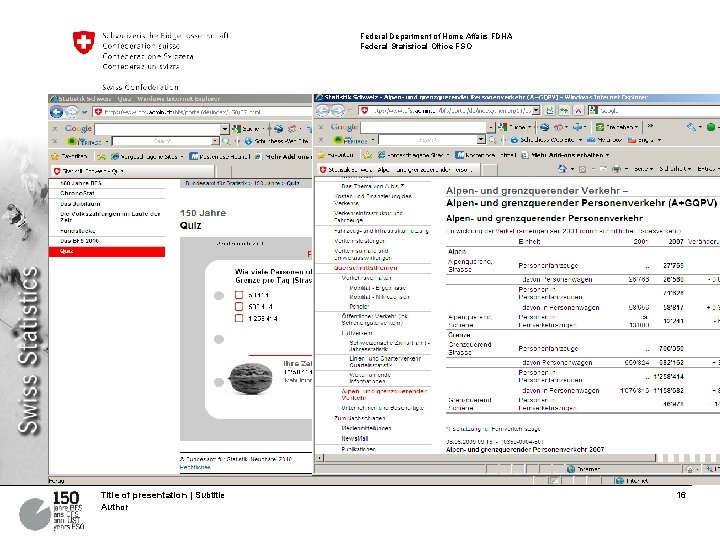The image size is (720, 540).
Task: Click compatibility view icon beside address bar
Action: pos(550,110)
